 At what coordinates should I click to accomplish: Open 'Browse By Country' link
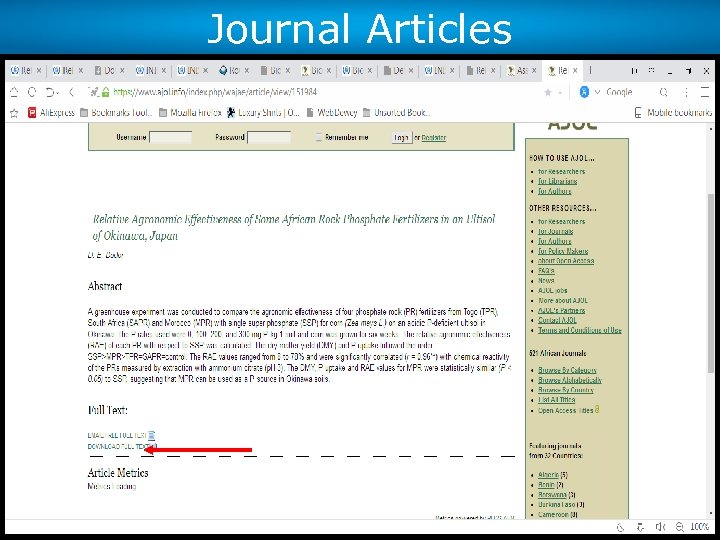pos(566,390)
